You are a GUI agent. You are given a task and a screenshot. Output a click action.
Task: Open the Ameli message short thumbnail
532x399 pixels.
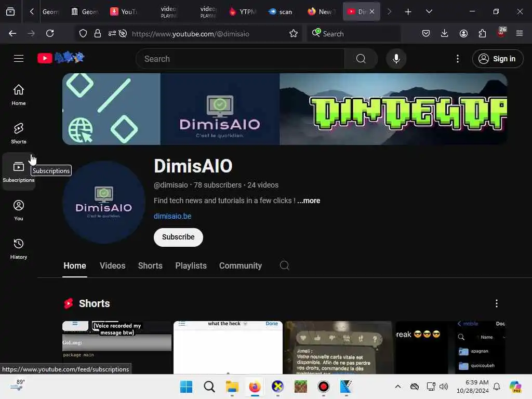(x=338, y=348)
